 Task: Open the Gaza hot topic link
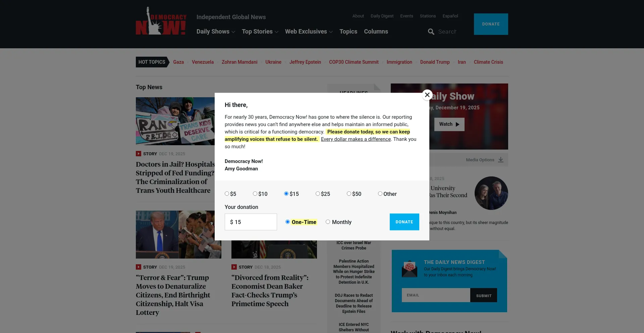tap(178, 62)
